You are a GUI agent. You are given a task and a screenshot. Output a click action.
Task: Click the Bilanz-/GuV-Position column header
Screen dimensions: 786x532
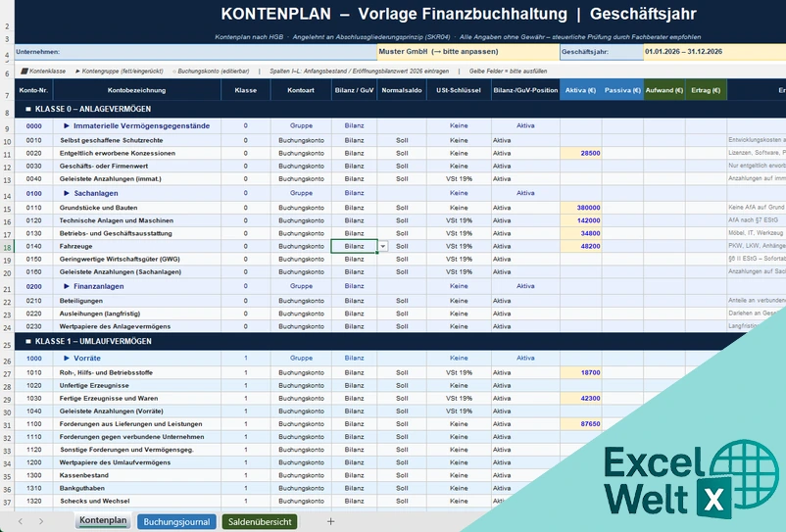pyautogui.click(x=525, y=90)
